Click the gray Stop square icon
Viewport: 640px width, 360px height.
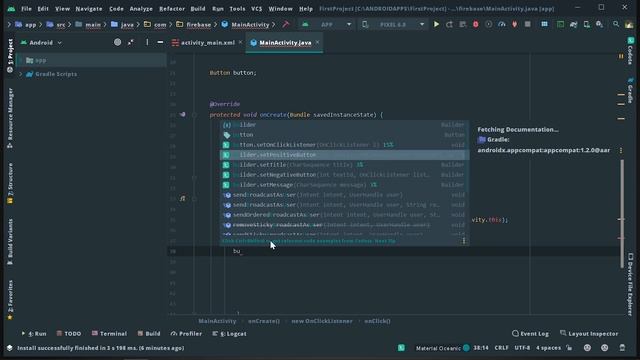pos(528,24)
